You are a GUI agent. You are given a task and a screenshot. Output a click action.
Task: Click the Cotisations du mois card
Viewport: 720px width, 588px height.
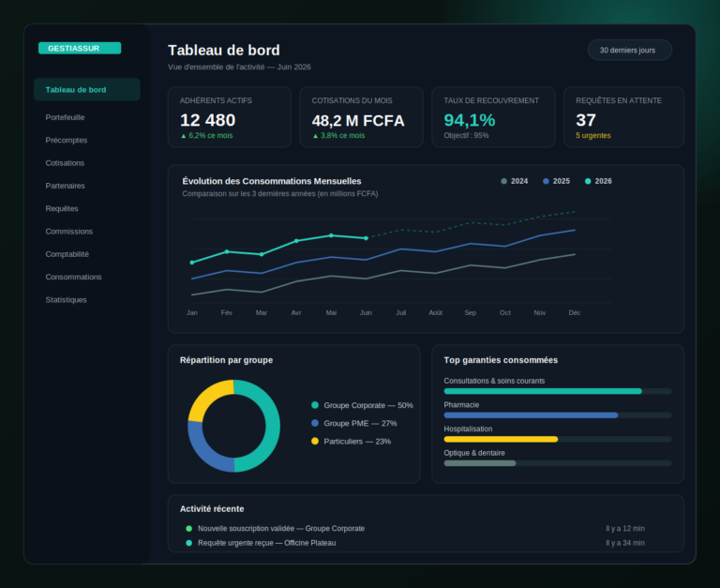pyautogui.click(x=361, y=117)
